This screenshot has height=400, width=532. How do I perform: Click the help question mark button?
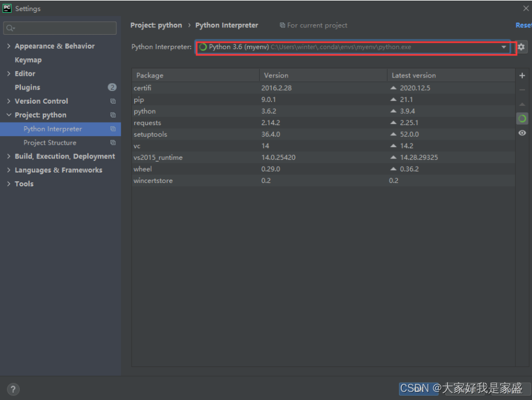tap(13, 389)
